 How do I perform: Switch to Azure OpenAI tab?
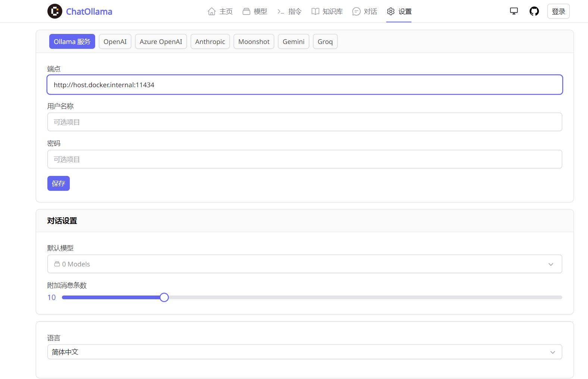[x=161, y=41]
